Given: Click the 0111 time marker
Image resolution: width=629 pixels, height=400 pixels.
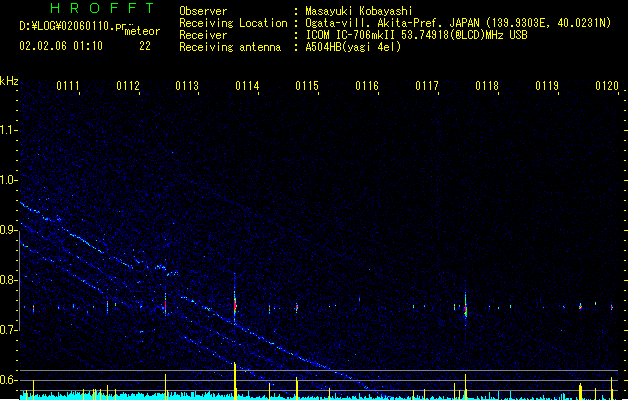Looking at the screenshot, I should 68,86.
